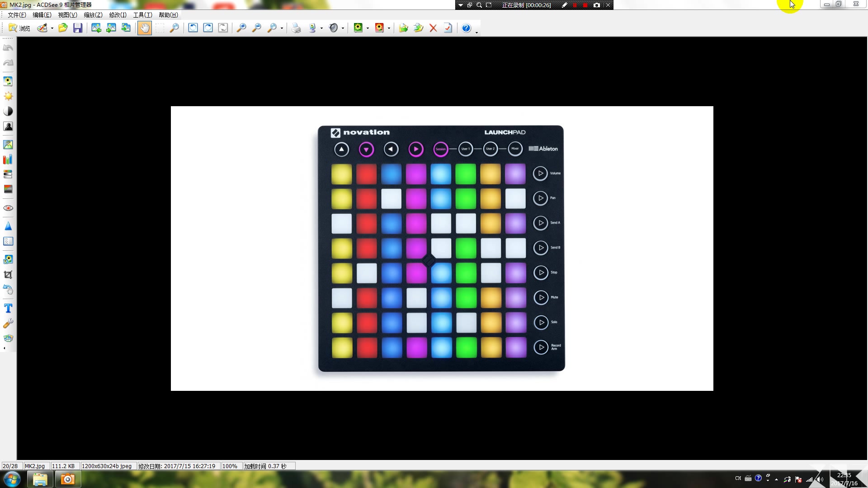Expand the zoom options dropdown arrow
The width and height of the screenshot is (868, 488).
click(x=282, y=28)
